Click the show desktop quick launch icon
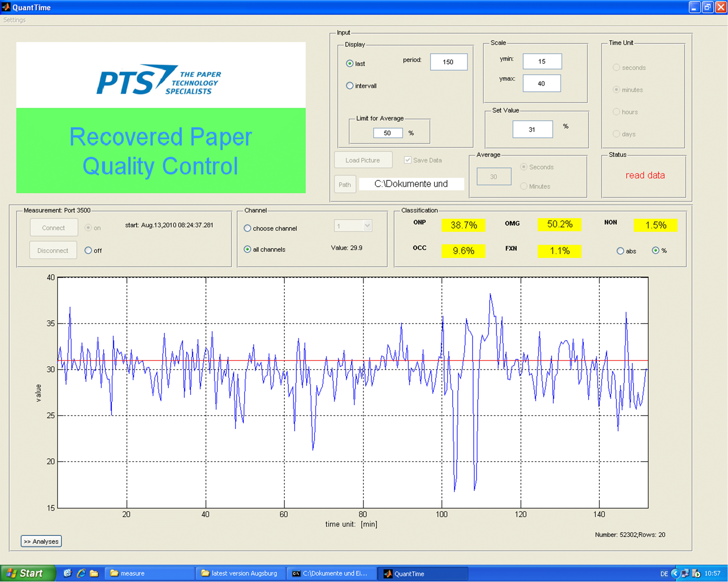This screenshot has height=582, width=728. pyautogui.click(x=67, y=573)
